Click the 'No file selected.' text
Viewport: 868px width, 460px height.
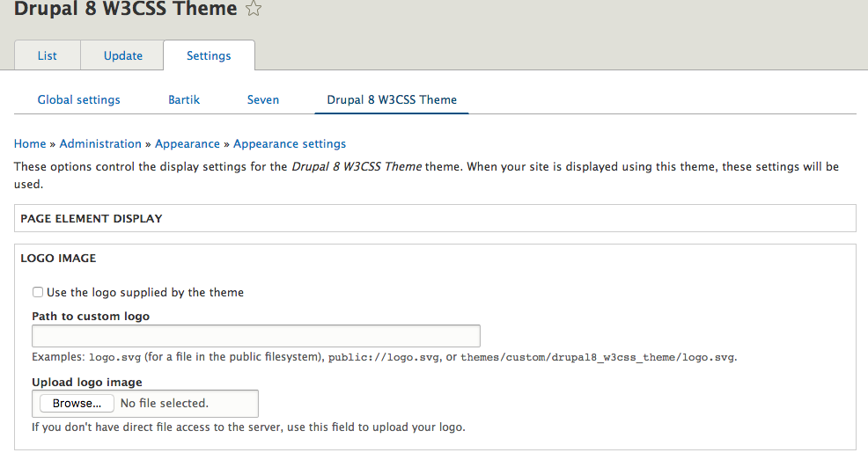pos(165,404)
